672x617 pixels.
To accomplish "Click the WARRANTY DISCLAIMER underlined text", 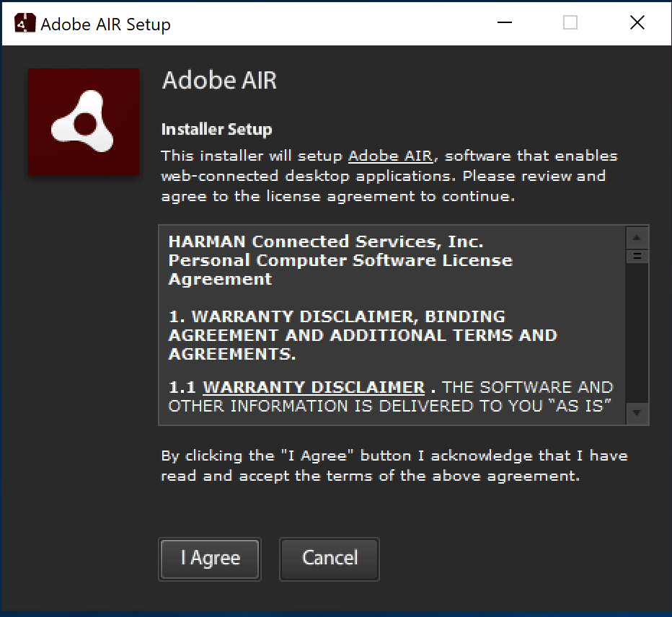I will click(314, 387).
